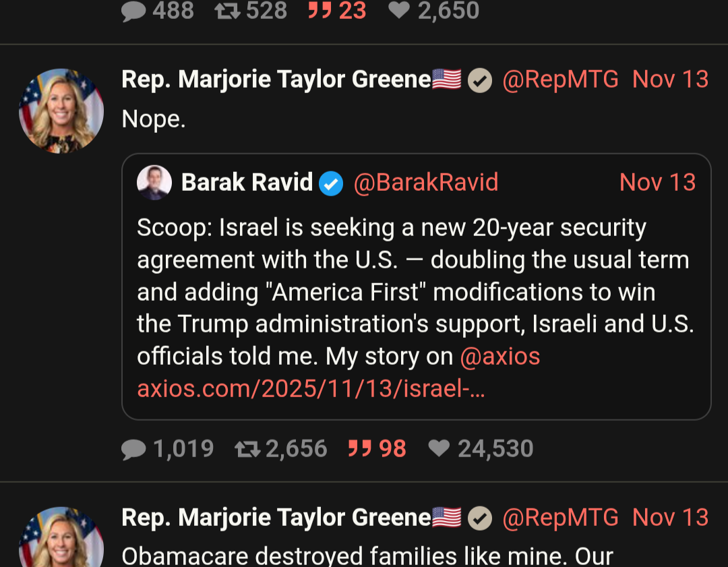This screenshot has height=567, width=728.
Task: Open the @axios mention link
Action: click(499, 357)
